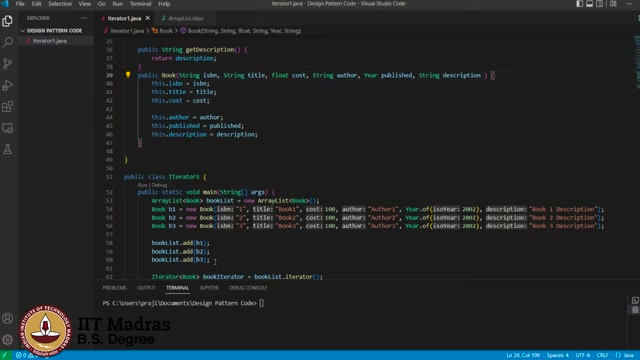Switch to the OUTPUT panel tab
The width and height of the screenshot is (640, 360).
(147, 288)
